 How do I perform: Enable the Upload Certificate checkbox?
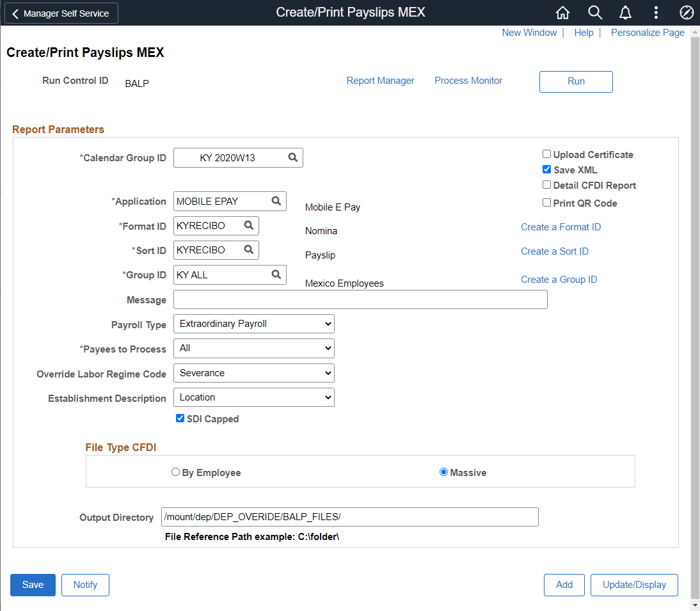547,154
